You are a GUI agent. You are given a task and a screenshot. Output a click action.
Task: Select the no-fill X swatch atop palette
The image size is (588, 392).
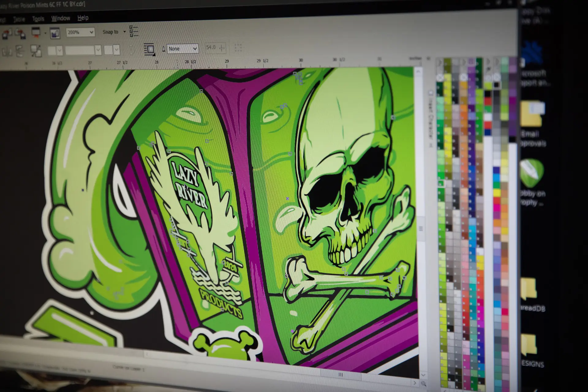[440, 78]
